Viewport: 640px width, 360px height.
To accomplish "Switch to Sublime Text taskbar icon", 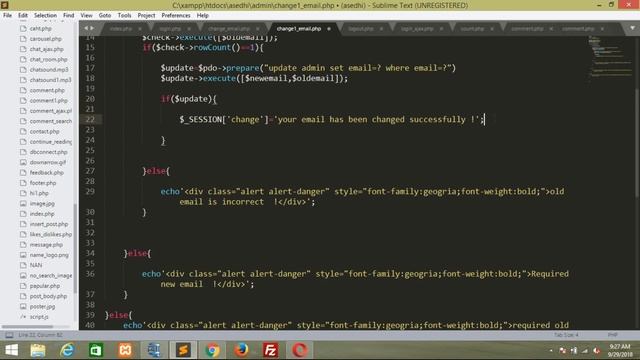I will [x=183, y=350].
